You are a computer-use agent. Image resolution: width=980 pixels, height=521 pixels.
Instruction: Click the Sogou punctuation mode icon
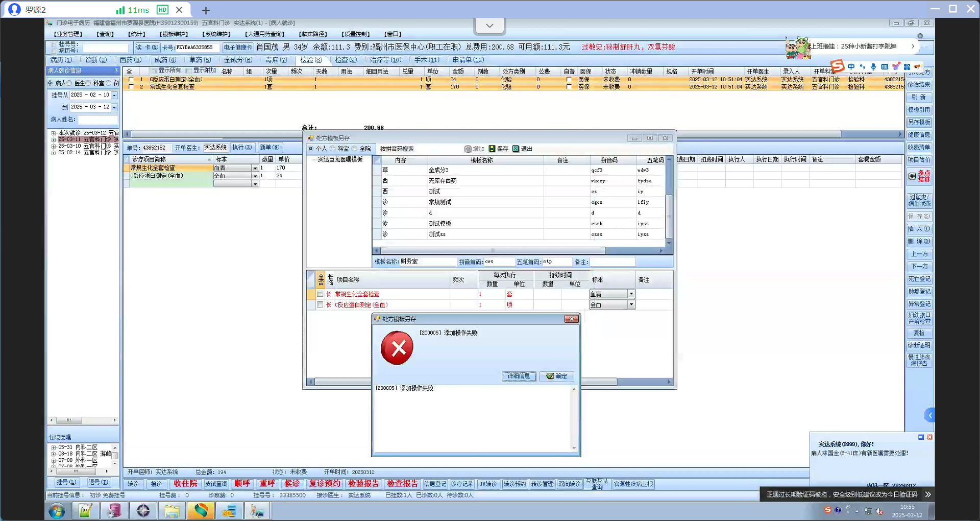tap(863, 66)
